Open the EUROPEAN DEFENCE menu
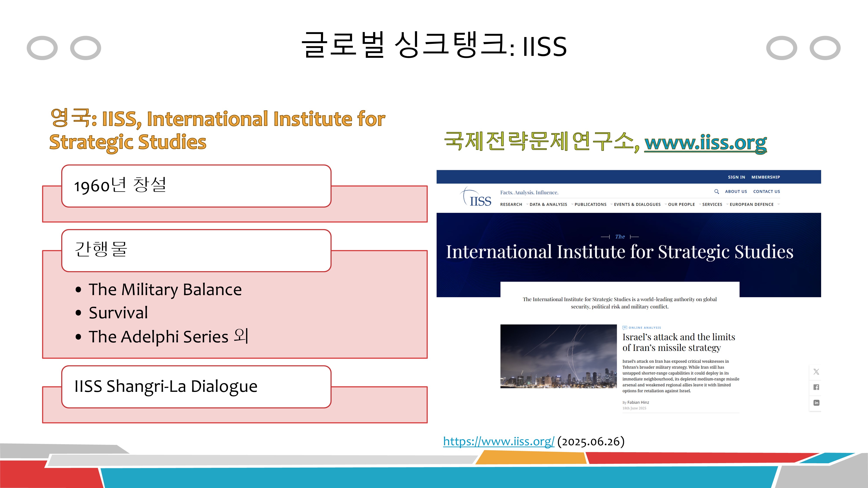 [x=751, y=205]
